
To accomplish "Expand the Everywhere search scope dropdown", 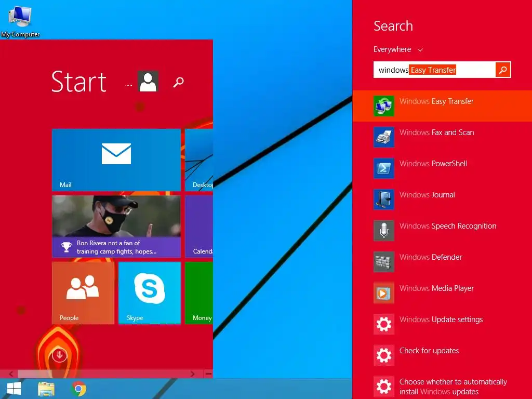I will click(398, 49).
